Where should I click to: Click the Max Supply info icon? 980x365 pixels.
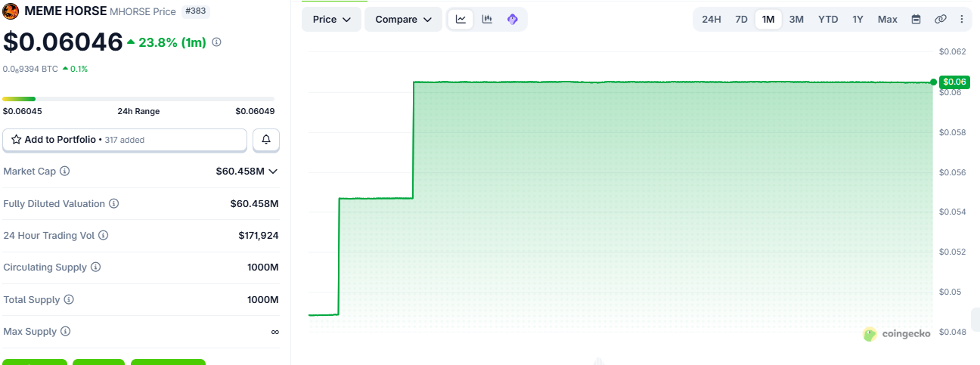point(65,332)
